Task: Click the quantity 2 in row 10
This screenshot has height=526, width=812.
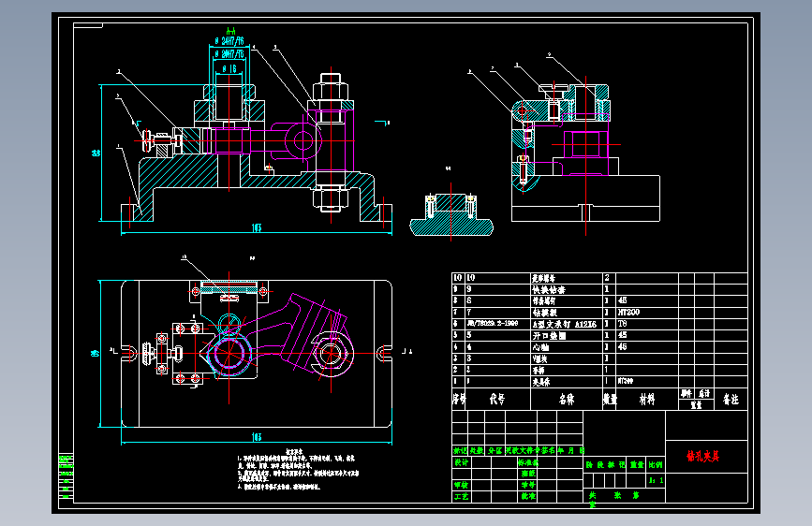Action: [607, 278]
